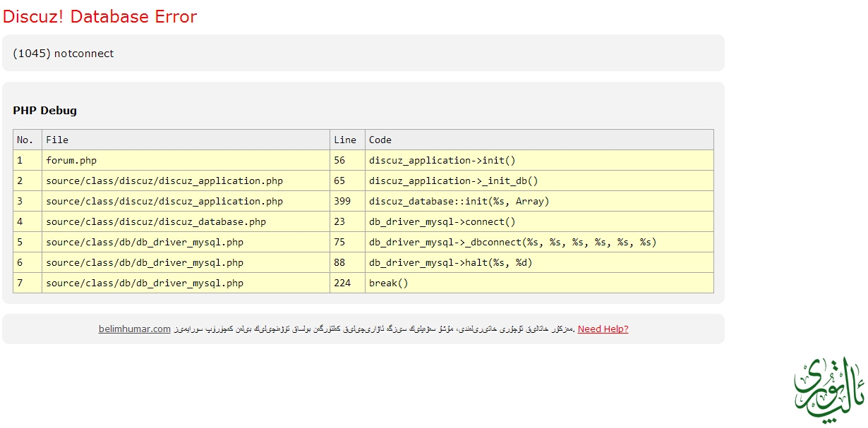Click row number 6 in No. column
The height and width of the screenshot is (428, 868).
tap(28, 262)
